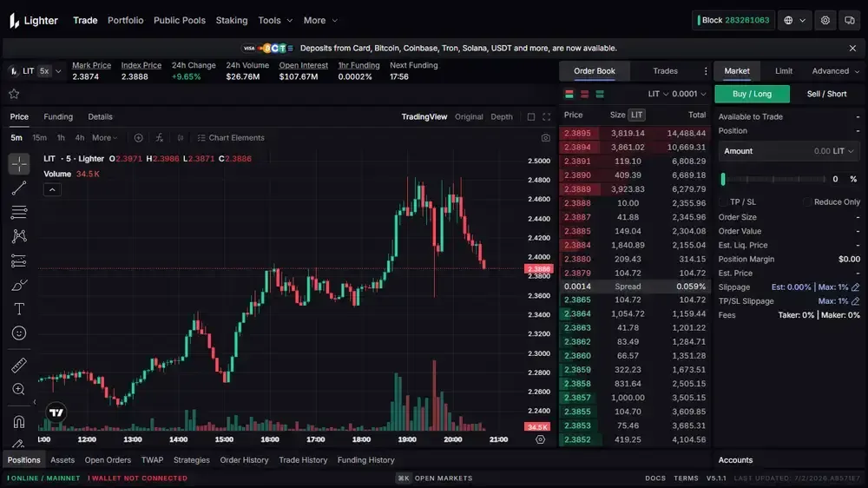Switch chart to Depth view
868x488 pixels.
[x=502, y=117]
